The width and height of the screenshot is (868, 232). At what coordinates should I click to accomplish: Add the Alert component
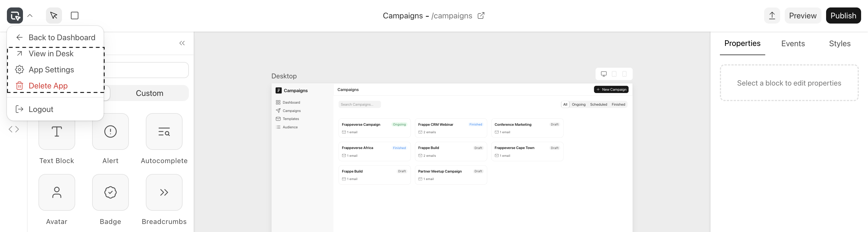110,132
